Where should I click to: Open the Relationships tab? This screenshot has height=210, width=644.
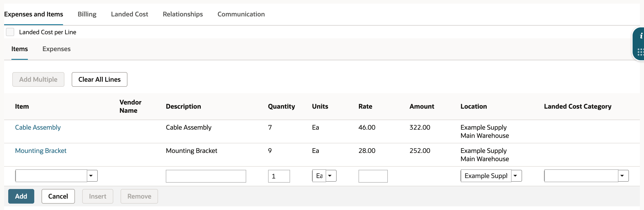[x=183, y=14]
